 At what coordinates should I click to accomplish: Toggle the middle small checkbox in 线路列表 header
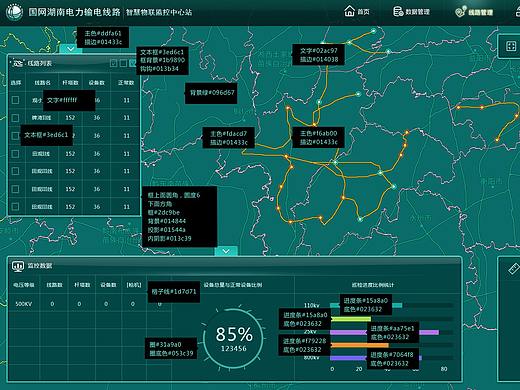pyautogui.click(x=123, y=63)
